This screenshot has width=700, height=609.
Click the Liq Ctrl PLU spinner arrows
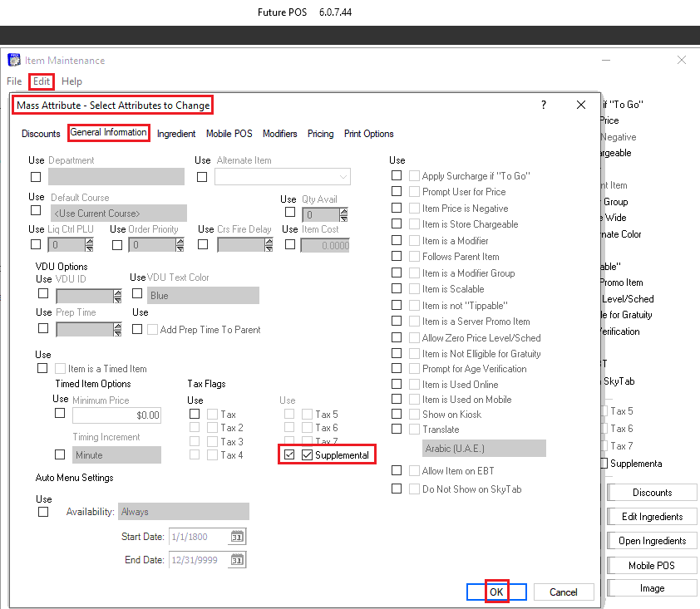pyautogui.click(x=89, y=245)
